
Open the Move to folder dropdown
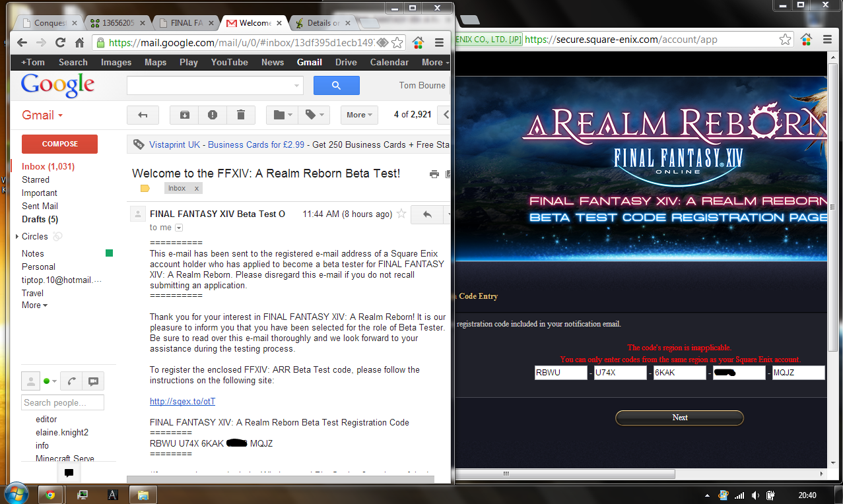282,115
